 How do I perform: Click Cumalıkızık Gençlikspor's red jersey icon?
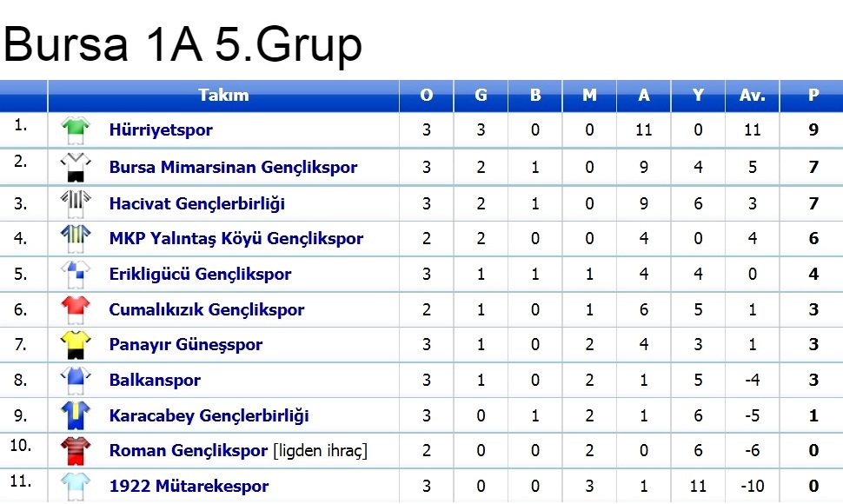click(76, 308)
